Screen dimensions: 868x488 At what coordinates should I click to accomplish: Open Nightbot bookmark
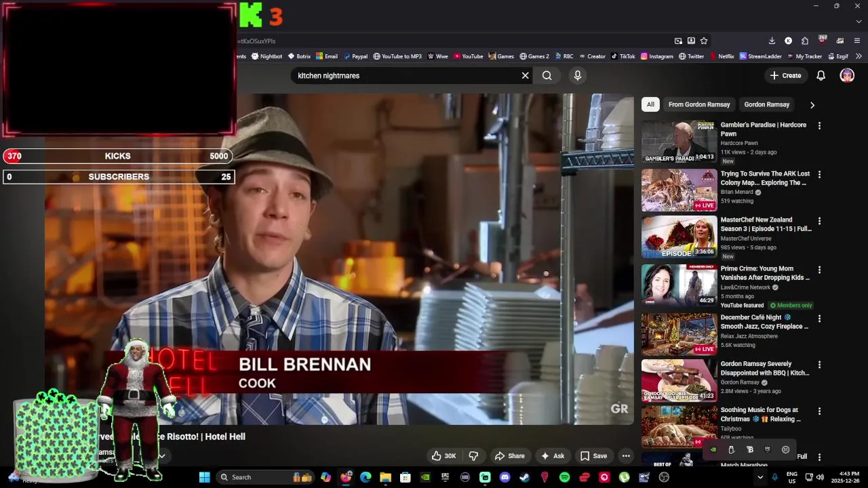point(267,56)
